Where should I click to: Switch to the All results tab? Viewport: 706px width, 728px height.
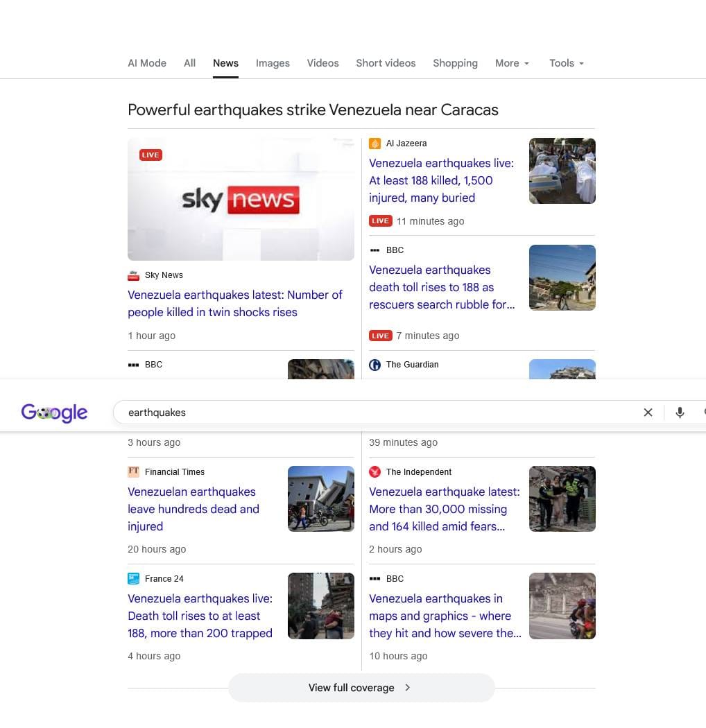pyautogui.click(x=189, y=63)
